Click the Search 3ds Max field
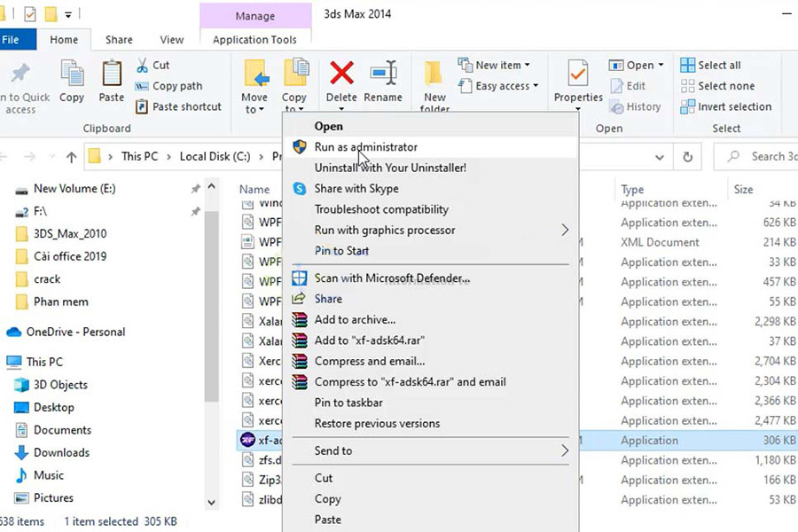The image size is (798, 532). (757, 157)
